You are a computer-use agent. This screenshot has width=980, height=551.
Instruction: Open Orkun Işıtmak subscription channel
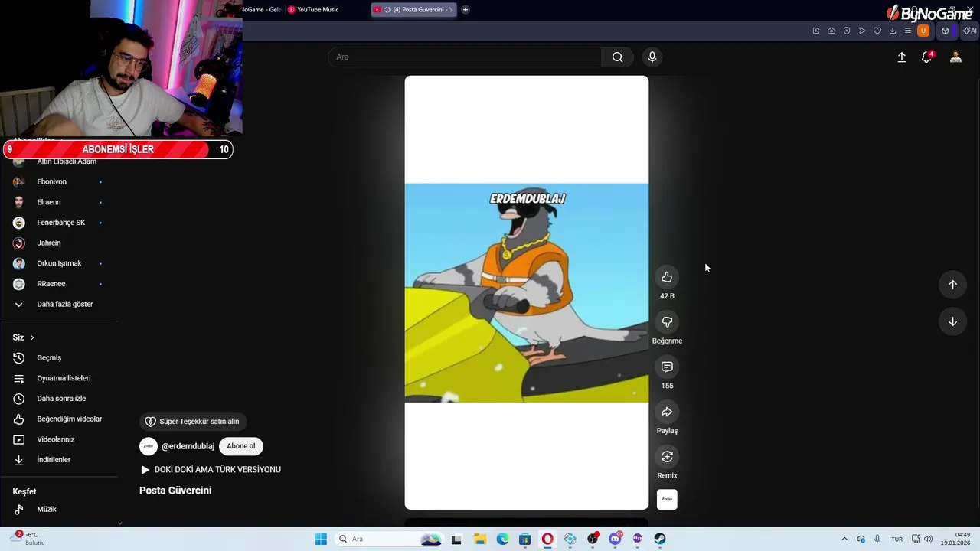coord(59,263)
